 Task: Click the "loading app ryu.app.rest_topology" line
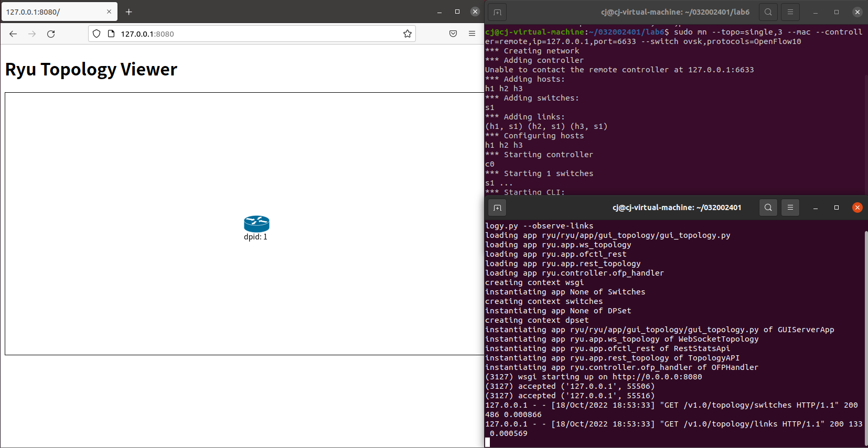(x=563, y=264)
